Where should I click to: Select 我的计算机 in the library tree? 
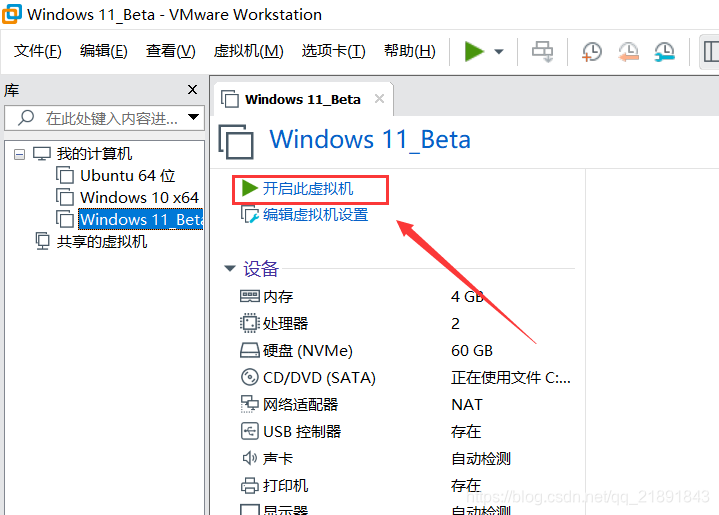click(x=94, y=154)
